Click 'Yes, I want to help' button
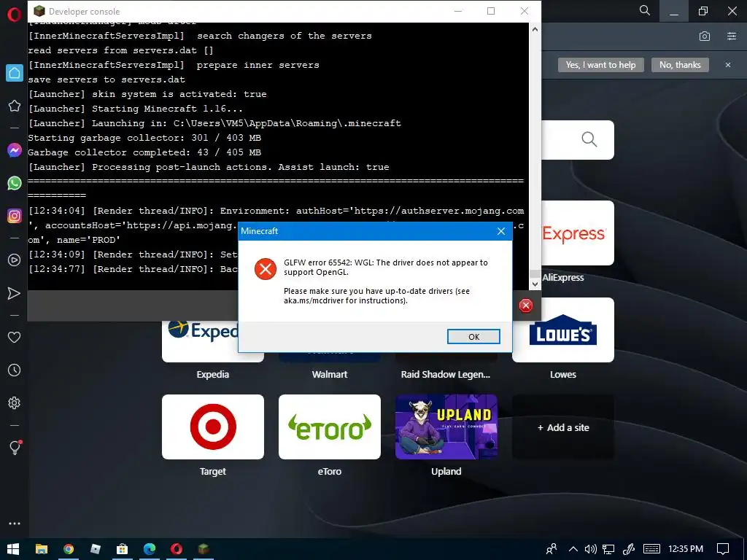 [x=601, y=65]
